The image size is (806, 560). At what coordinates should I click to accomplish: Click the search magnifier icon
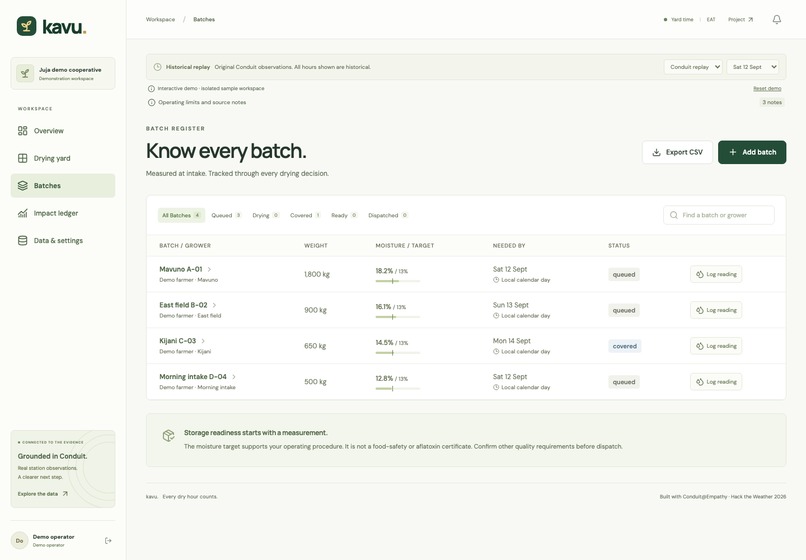[x=673, y=215]
